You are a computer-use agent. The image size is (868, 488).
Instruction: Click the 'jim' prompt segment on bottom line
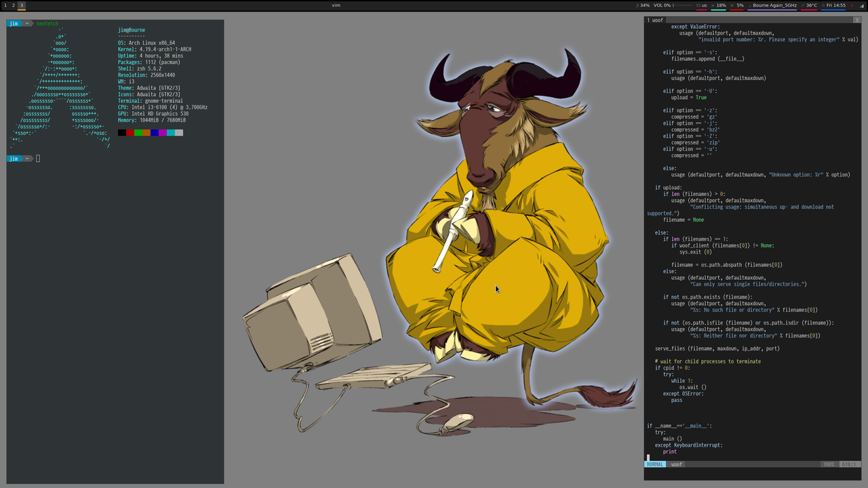(14, 159)
